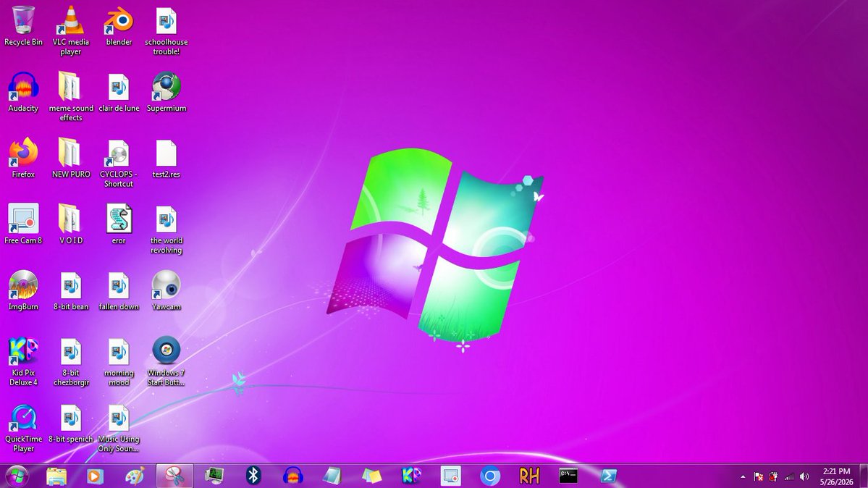This screenshot has height=488, width=868.
Task: Launch Windows Media Player from taskbar
Action: coord(96,476)
